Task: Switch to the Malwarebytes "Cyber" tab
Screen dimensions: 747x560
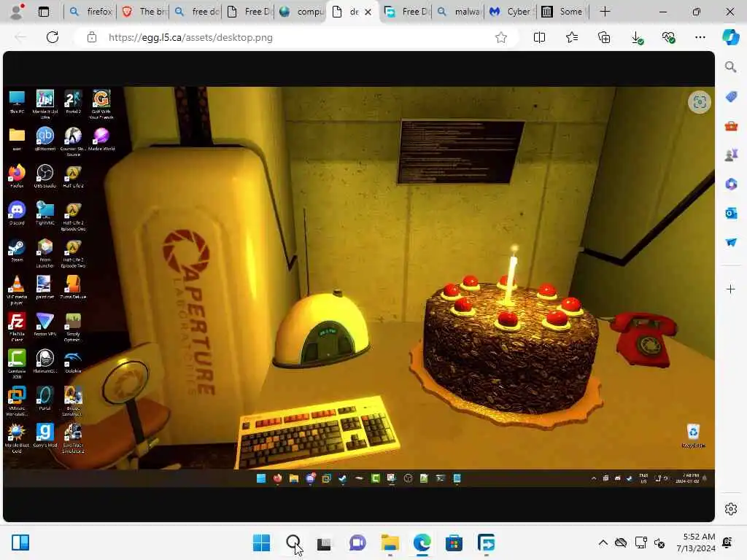Action: click(511, 12)
